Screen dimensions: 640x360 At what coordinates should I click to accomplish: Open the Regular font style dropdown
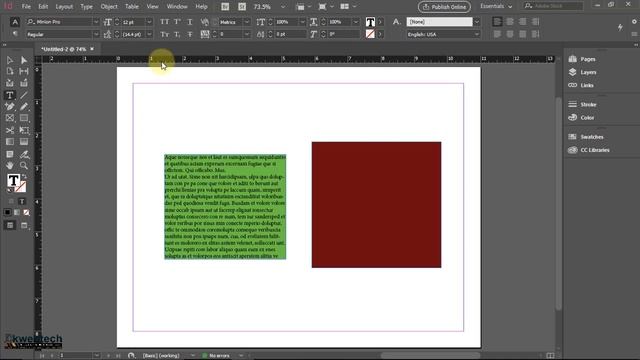(96, 34)
